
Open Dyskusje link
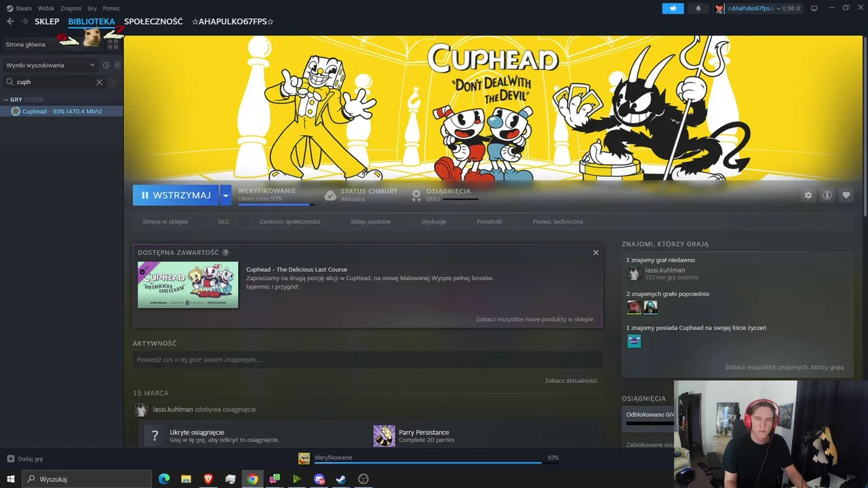(x=433, y=222)
